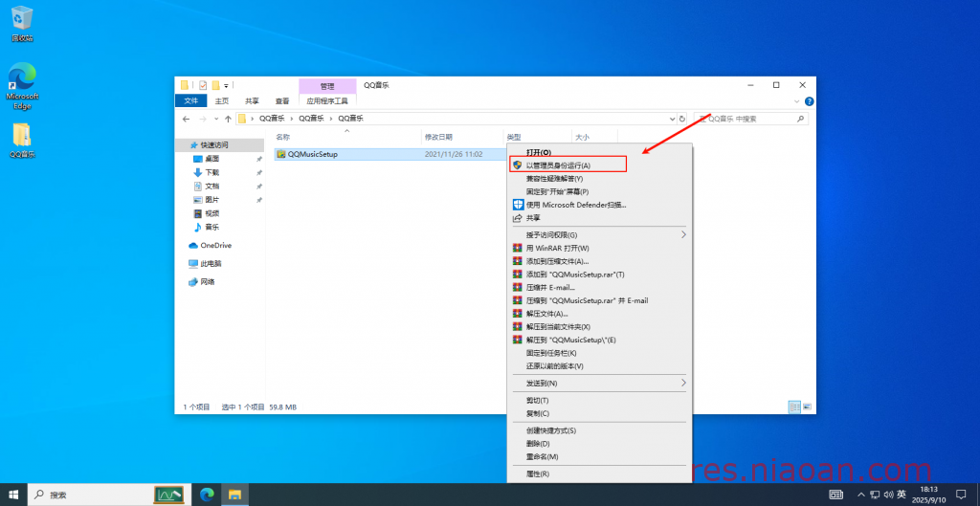Click the search magnifier in Explorer
Image resolution: width=980 pixels, height=506 pixels.
[x=800, y=119]
